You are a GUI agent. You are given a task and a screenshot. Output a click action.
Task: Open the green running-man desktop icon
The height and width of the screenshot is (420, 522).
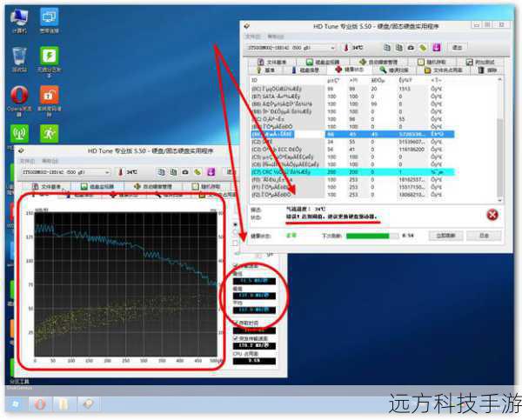50,133
